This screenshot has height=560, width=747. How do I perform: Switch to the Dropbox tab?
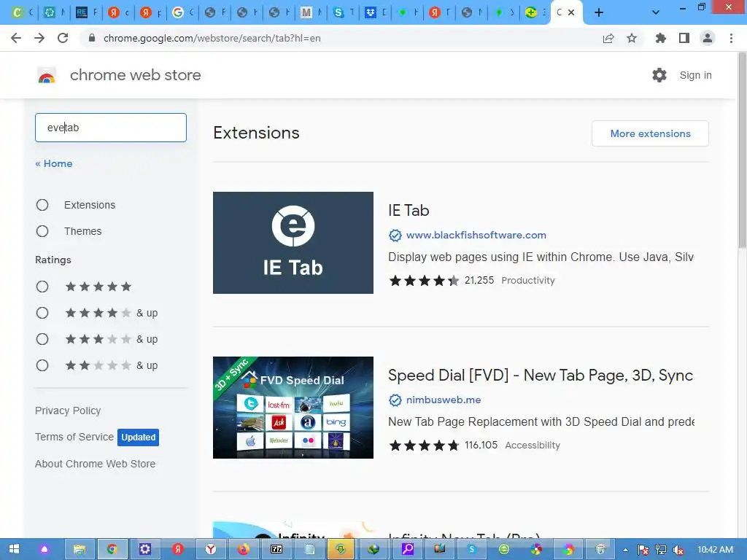click(374, 13)
